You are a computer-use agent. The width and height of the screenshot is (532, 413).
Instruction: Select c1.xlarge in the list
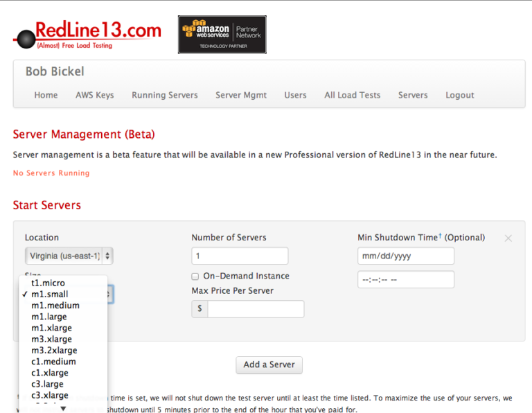(63, 373)
